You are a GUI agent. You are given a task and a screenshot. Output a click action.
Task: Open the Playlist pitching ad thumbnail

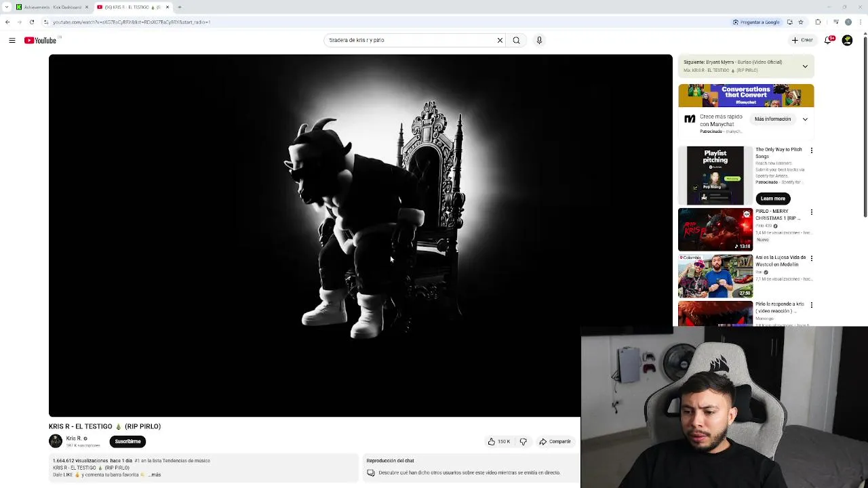715,176
